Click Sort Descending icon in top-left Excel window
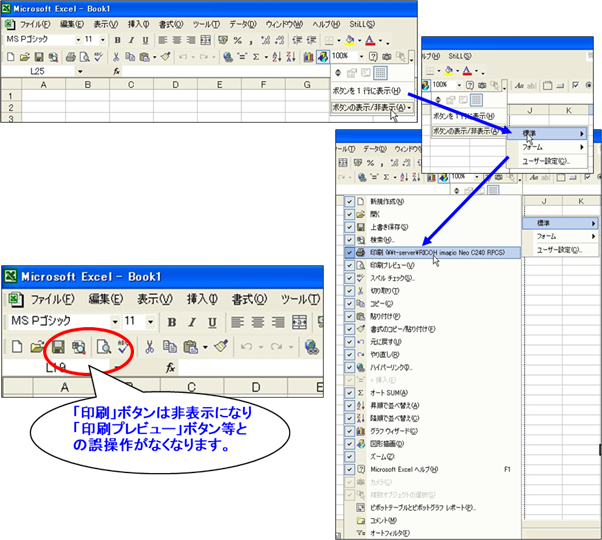Image resolution: width=602 pixels, height=540 pixels. (291, 57)
